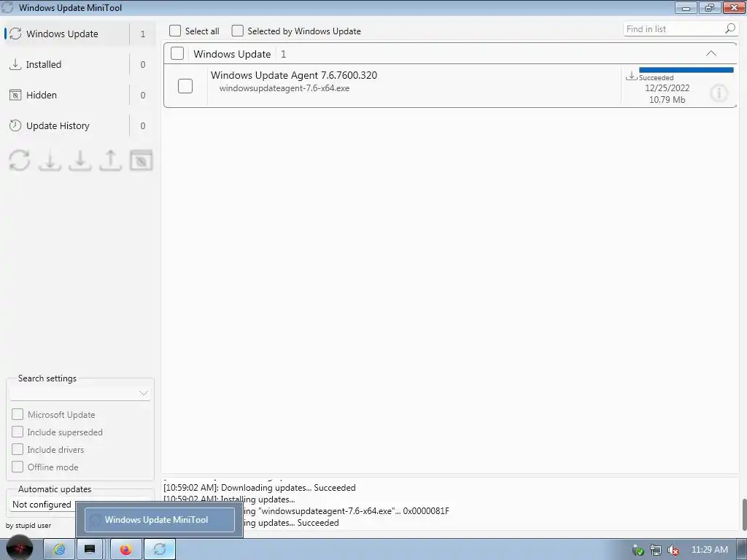Image resolution: width=747 pixels, height=560 pixels.
Task: Click the windowsupdateagent-7.6-x64.exe filename
Action: click(x=285, y=88)
